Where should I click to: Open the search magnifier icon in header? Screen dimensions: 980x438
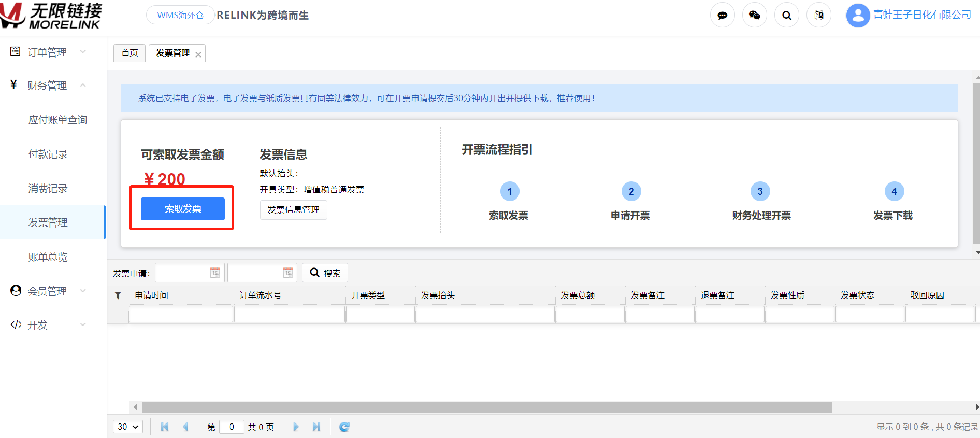pyautogui.click(x=786, y=16)
